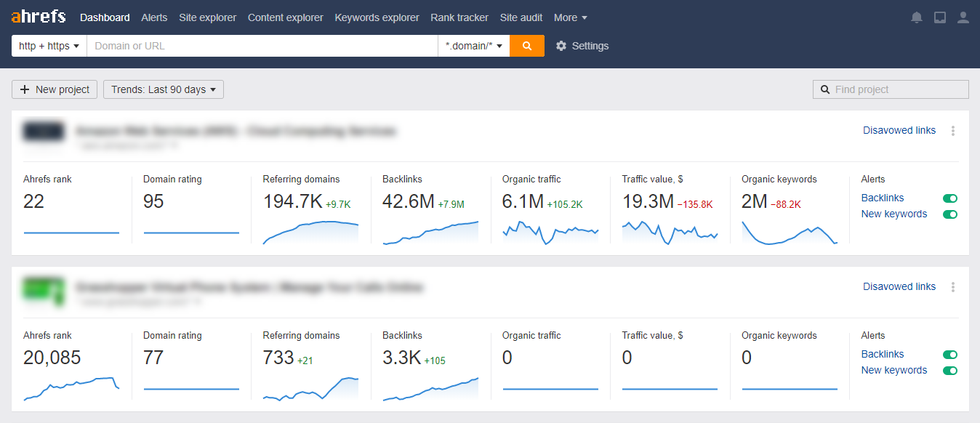This screenshot has width=980, height=423.
Task: Open Disavowed links for the first project
Action: (x=899, y=131)
